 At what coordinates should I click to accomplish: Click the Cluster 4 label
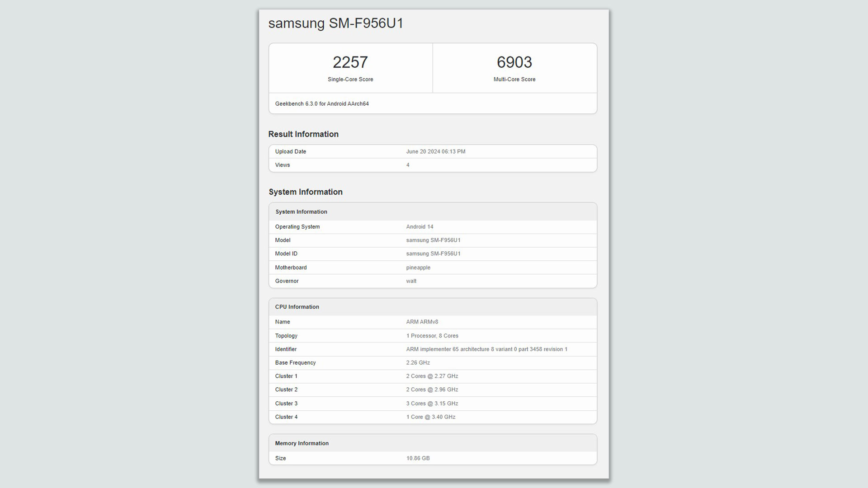tap(286, 417)
